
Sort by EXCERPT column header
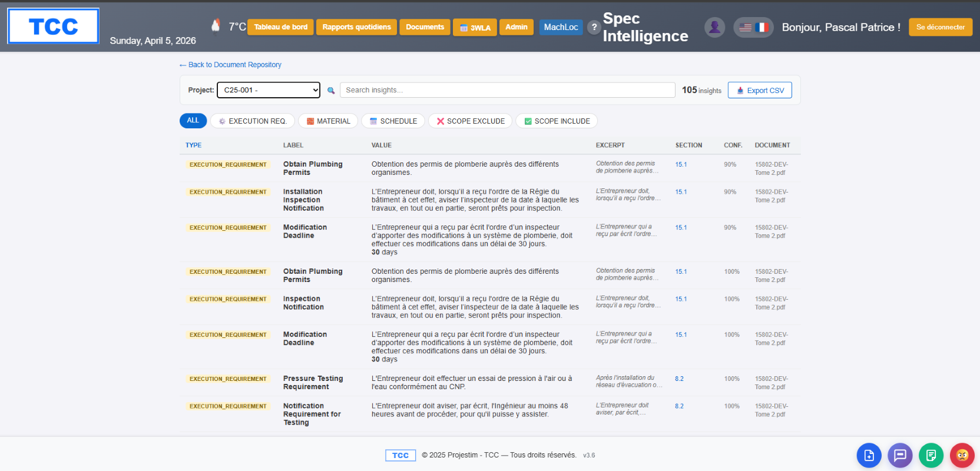point(610,145)
